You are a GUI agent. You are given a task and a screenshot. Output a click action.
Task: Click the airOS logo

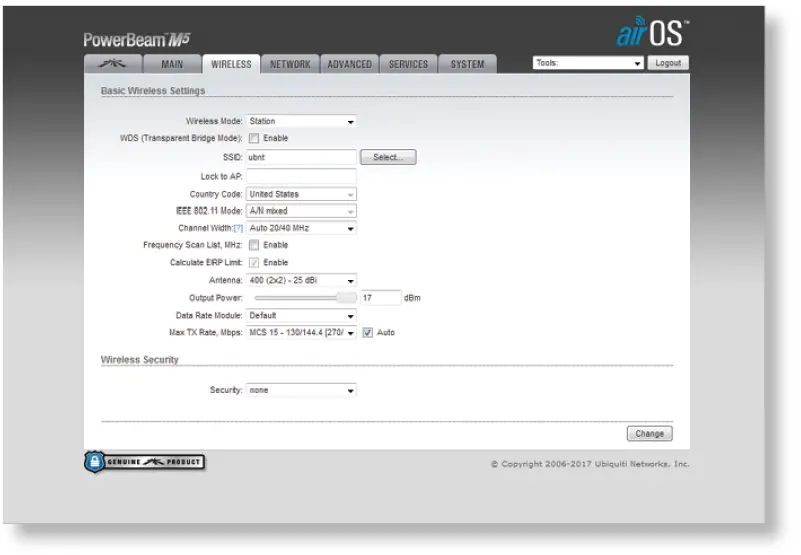[652, 32]
